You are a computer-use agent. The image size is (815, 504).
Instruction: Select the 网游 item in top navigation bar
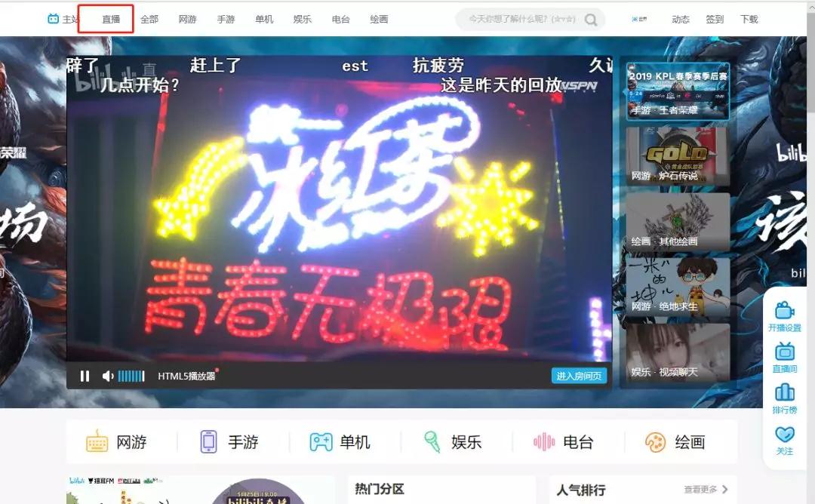tap(188, 19)
